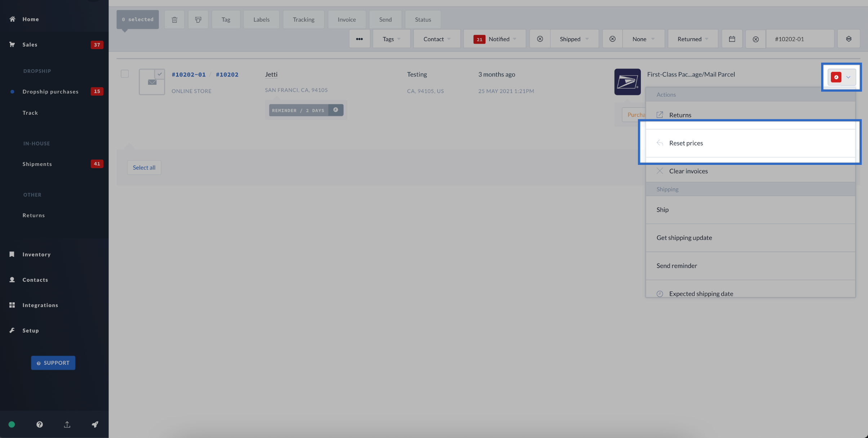Screen dimensions: 868x438
Task: Open order link #10202-01
Action: click(x=189, y=74)
